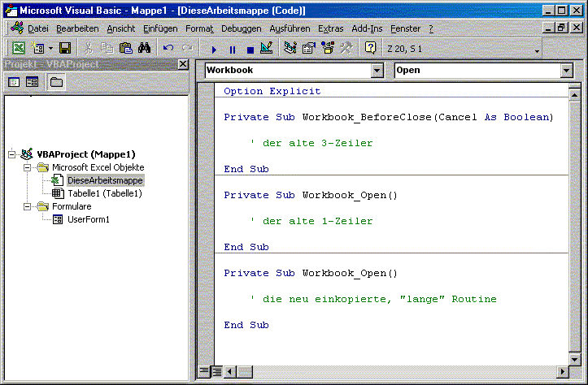Click the VBA icon in menu bar
The image size is (588, 385).
click(x=17, y=28)
